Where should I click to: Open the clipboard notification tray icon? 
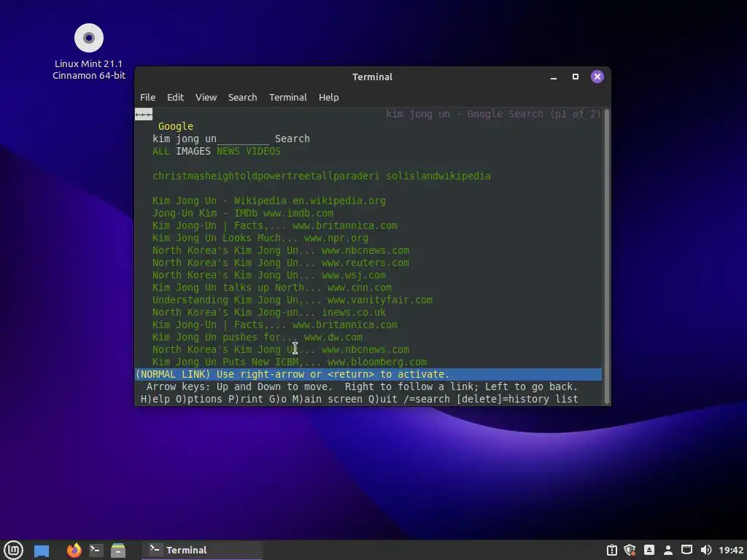click(x=612, y=550)
